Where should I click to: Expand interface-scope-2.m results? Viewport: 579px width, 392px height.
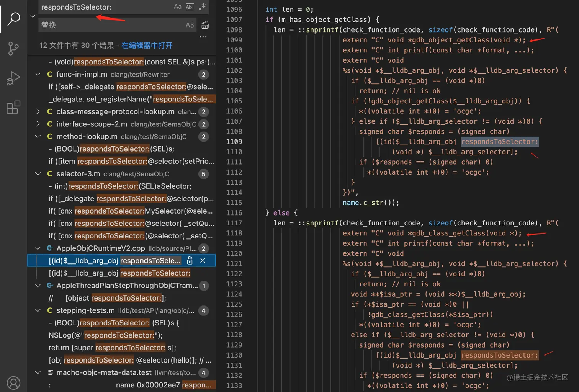tap(38, 124)
